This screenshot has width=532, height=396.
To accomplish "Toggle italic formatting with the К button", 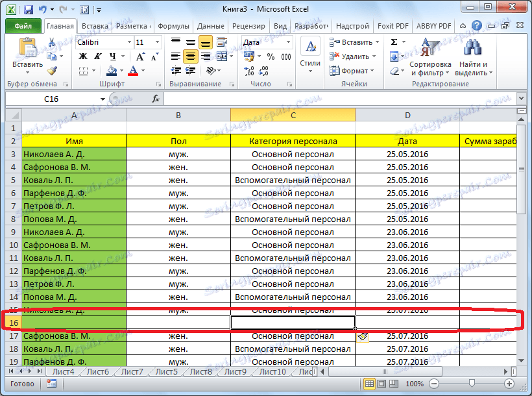I will tap(97, 56).
